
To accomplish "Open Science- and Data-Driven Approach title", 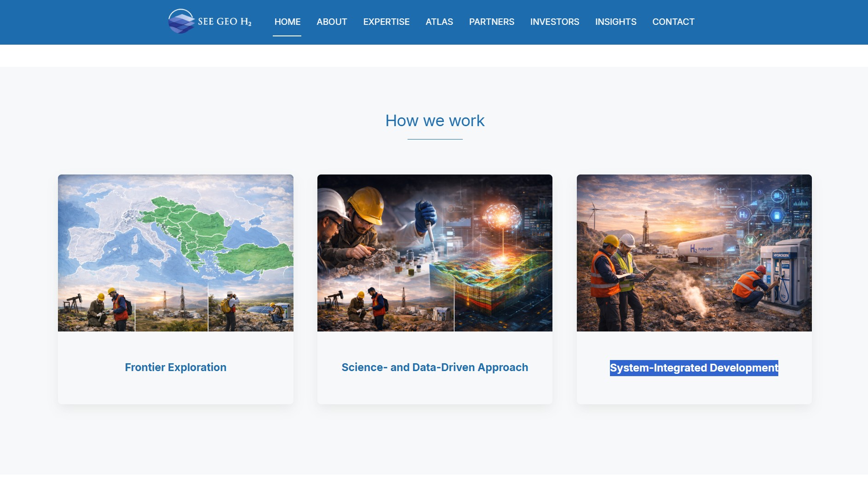I will [435, 367].
